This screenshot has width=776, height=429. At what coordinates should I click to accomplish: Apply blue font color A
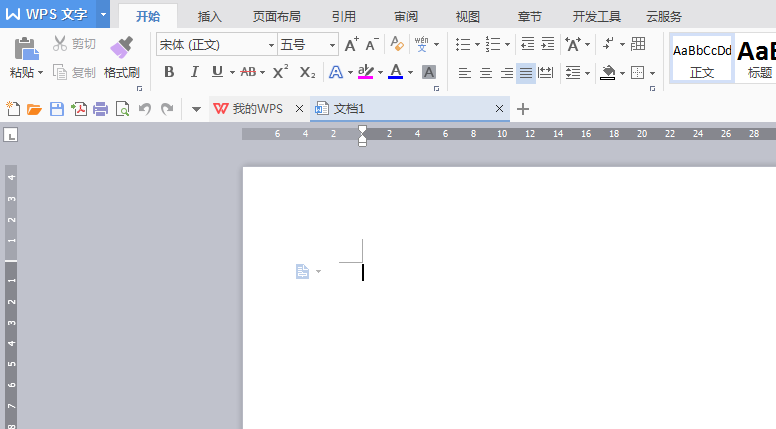pos(395,72)
